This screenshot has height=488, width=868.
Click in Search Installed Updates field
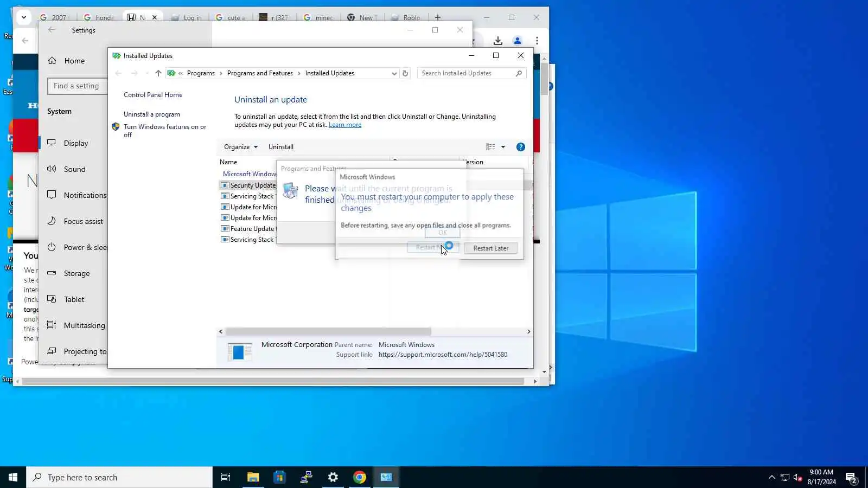(471, 73)
